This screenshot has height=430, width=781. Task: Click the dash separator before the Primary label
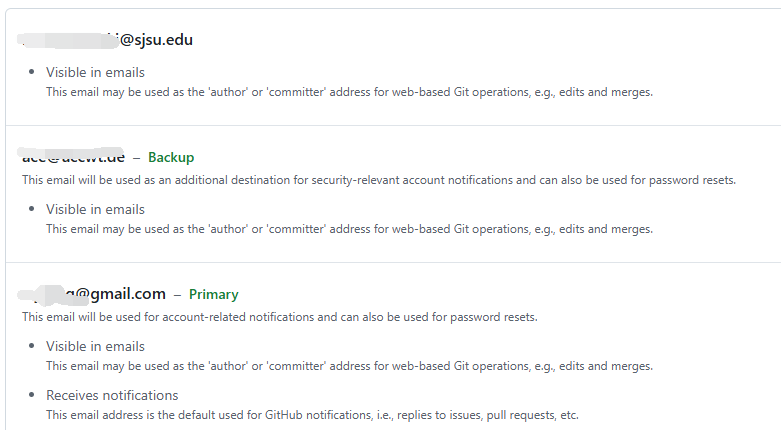177,295
